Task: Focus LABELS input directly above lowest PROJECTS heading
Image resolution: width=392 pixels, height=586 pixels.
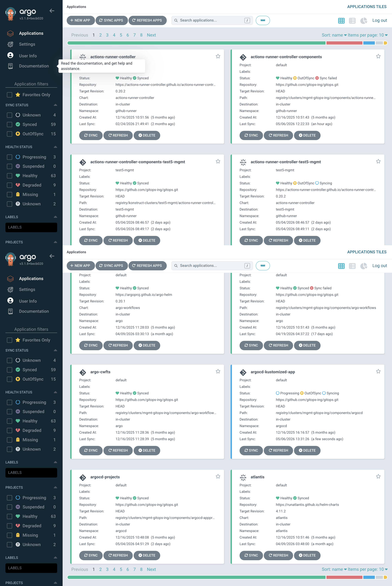Action: (31, 568)
